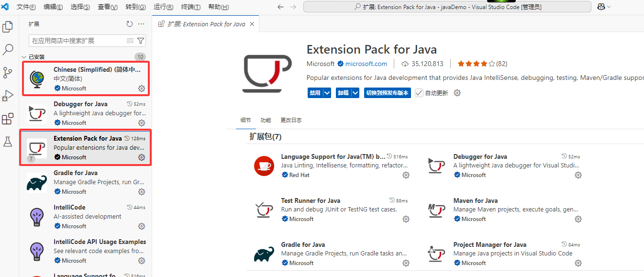Screen dimensions: 644x277
Task: Open gear for Extension Pack for Java in sidebar
Action: (142, 157)
